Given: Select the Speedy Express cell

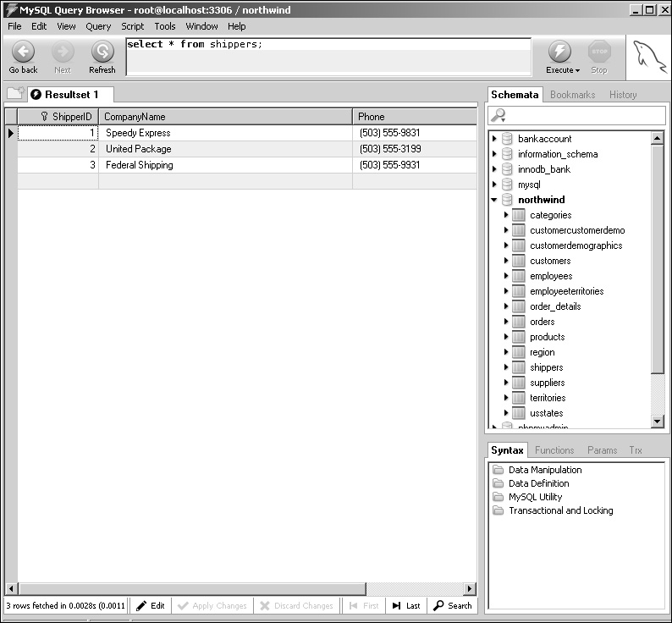Looking at the screenshot, I should [225, 133].
